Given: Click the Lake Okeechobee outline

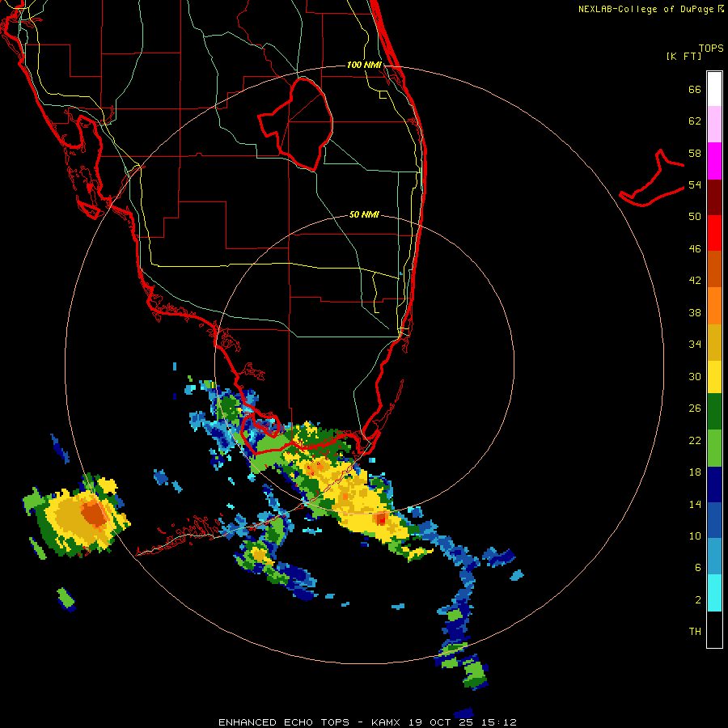Looking at the screenshot, I should tap(296, 124).
